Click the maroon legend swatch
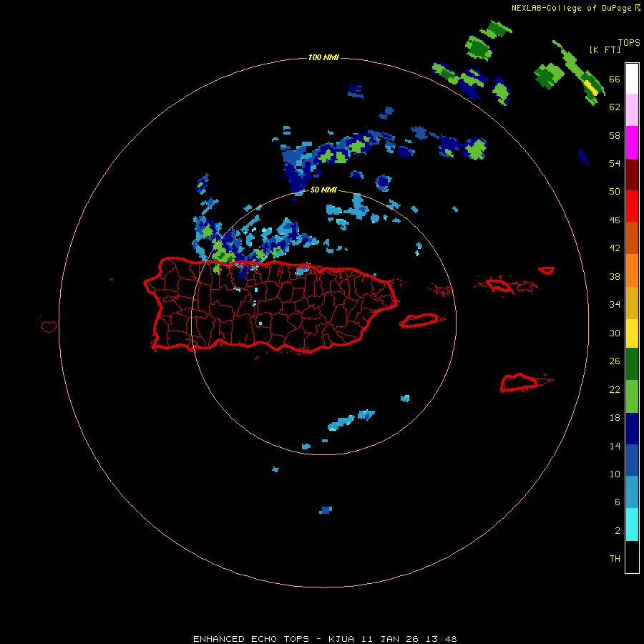Image resolution: width=644 pixels, height=644 pixels. pos(632,175)
